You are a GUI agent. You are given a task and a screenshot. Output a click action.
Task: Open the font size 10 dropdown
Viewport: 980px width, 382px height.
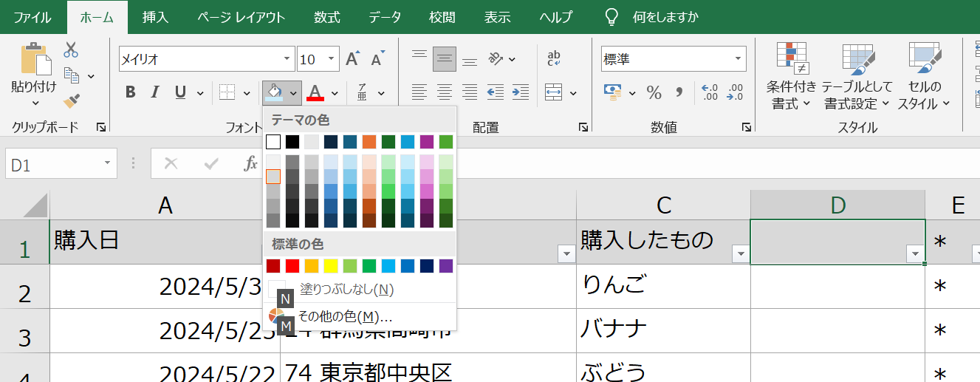tap(331, 59)
